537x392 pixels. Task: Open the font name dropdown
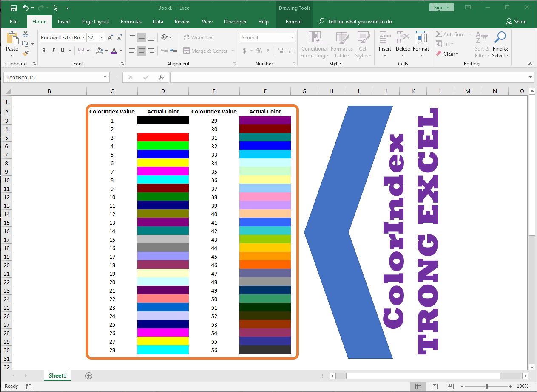click(83, 38)
